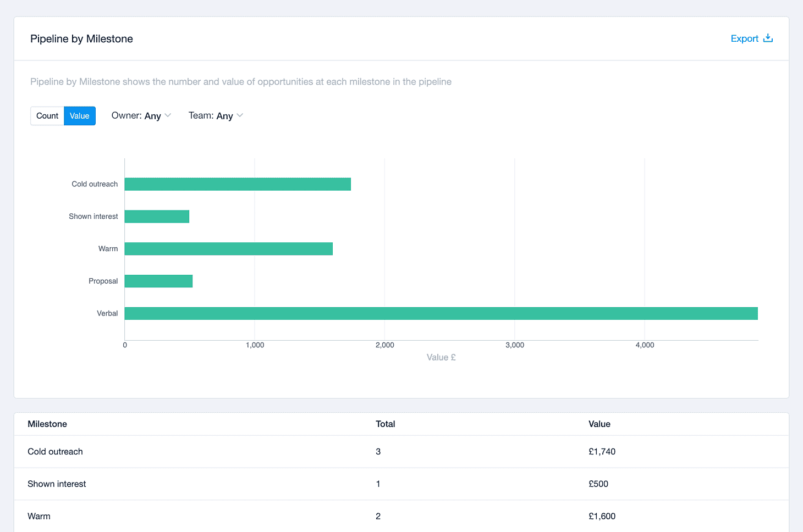803x532 pixels.
Task: Select the Shown interest table row
Action: (x=402, y=484)
